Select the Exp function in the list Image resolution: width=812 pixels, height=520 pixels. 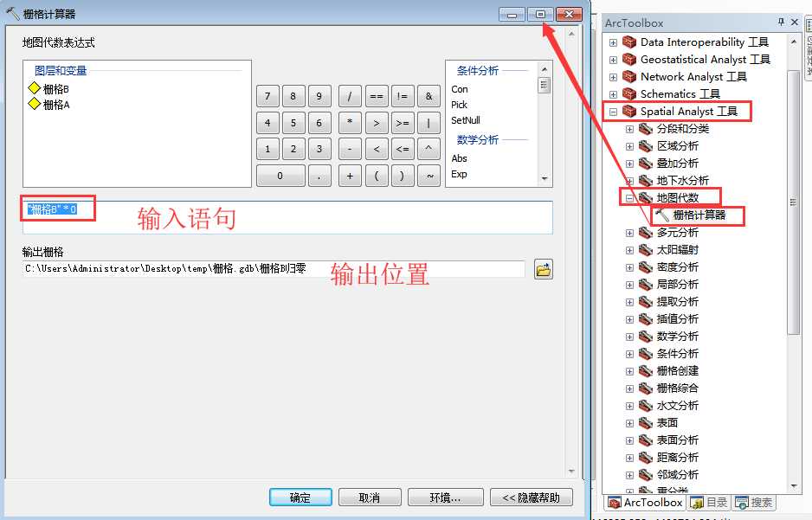(x=459, y=175)
